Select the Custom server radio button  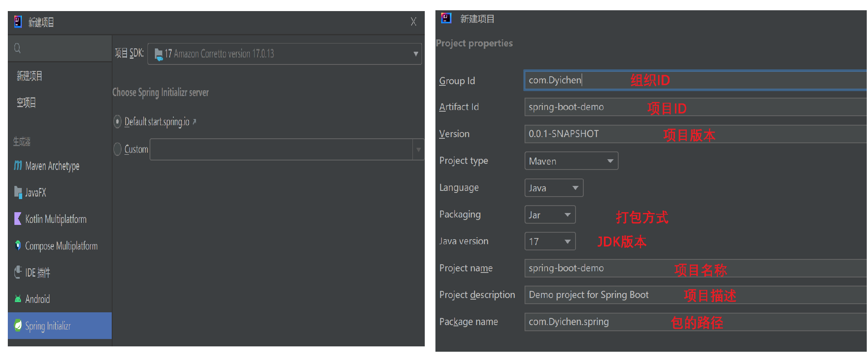117,149
